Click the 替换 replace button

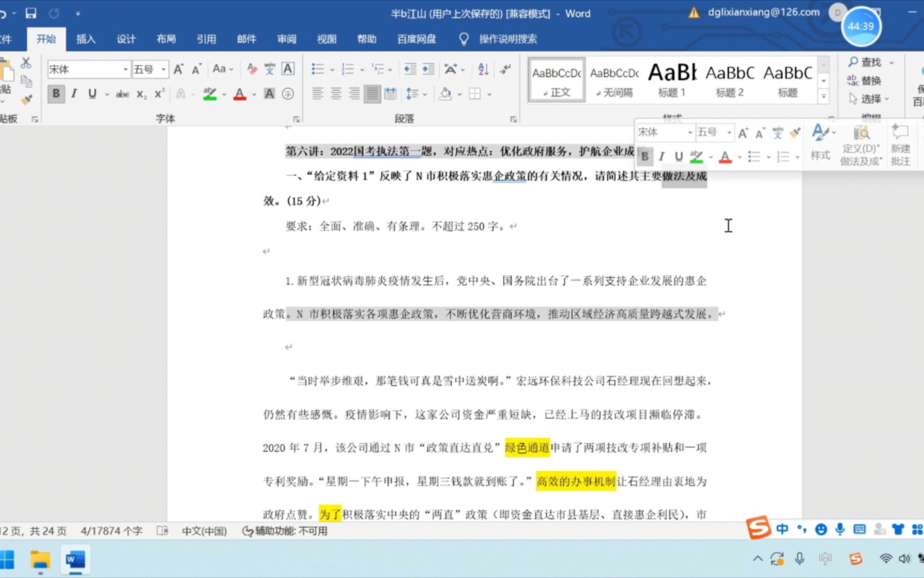coord(865,81)
